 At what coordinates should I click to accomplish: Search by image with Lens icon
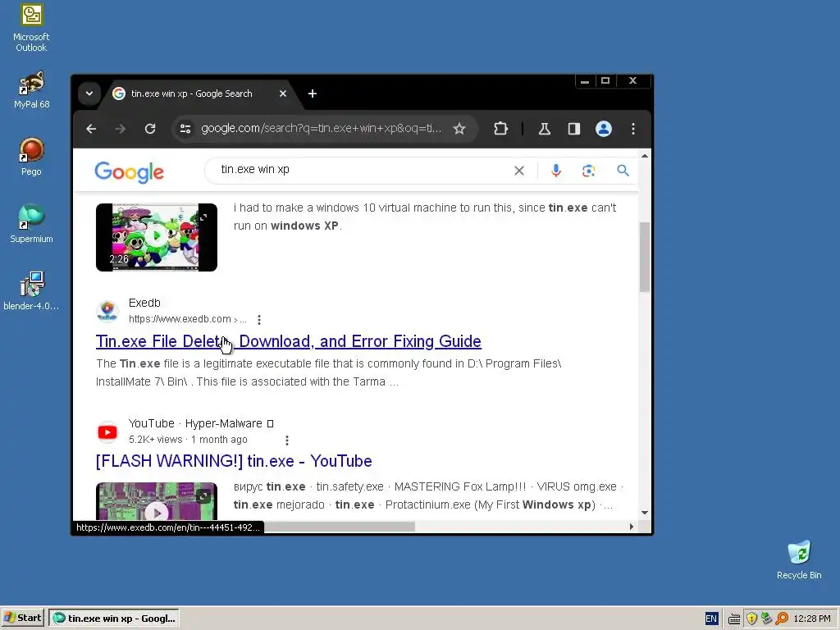coord(589,171)
